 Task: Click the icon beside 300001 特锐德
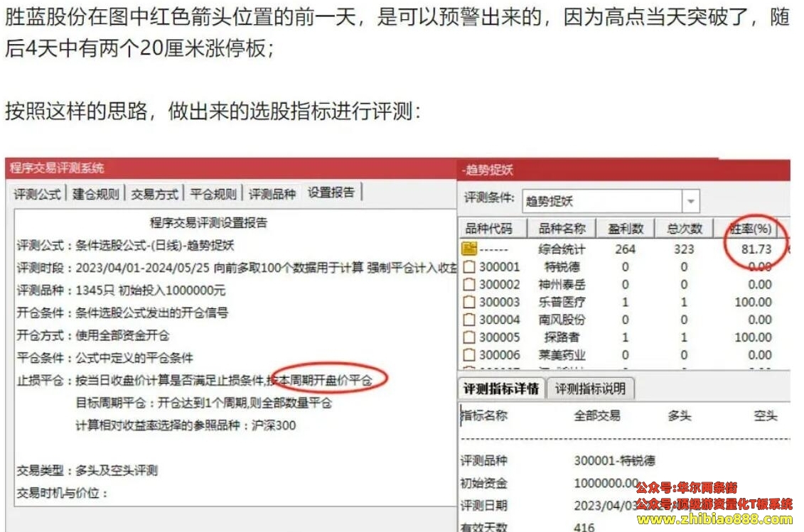469,267
